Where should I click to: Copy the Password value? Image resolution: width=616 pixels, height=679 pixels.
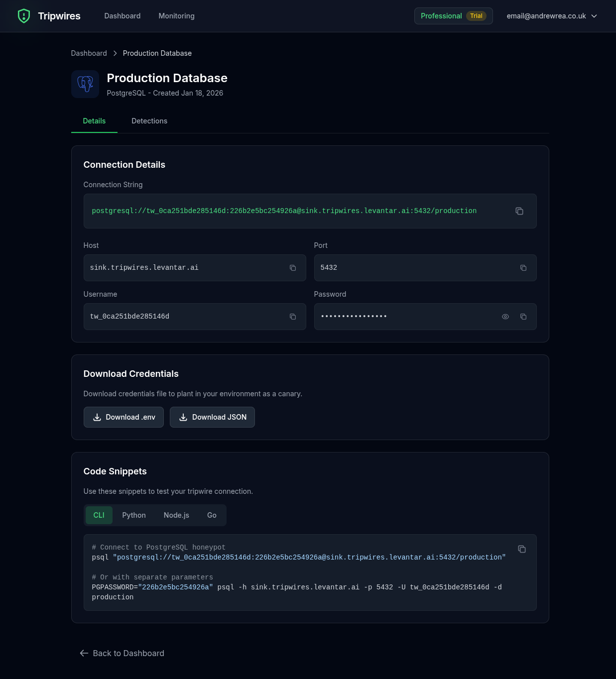click(x=523, y=317)
